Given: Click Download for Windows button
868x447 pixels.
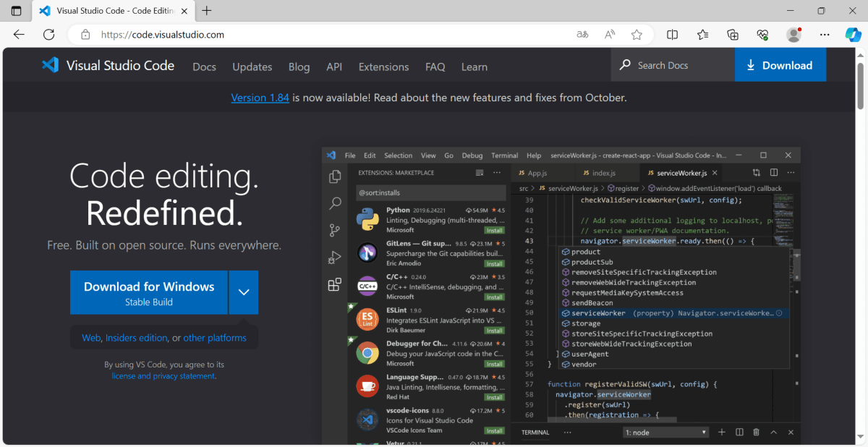Looking at the screenshot, I should (x=149, y=292).
